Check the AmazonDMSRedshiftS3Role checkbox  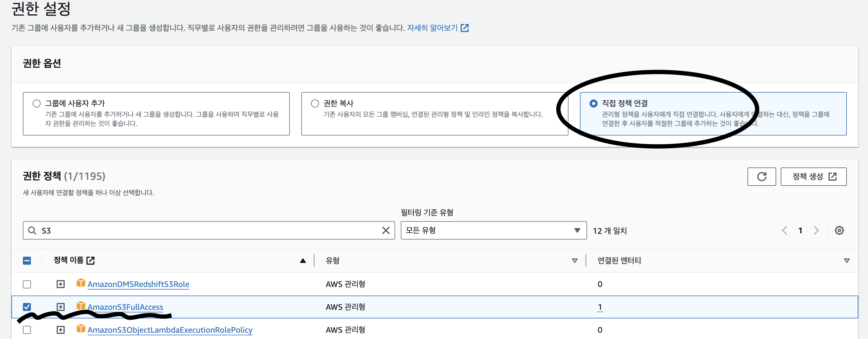(27, 284)
